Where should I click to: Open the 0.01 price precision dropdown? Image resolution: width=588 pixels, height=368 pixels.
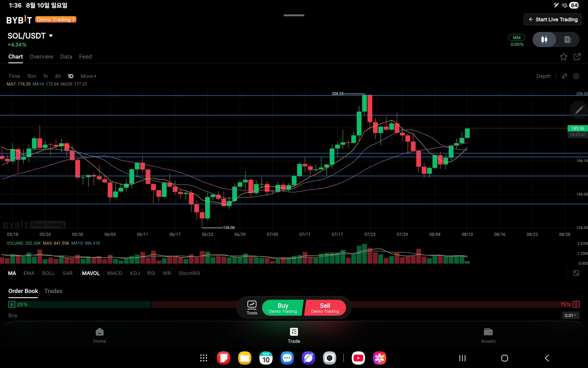pyautogui.click(x=570, y=316)
